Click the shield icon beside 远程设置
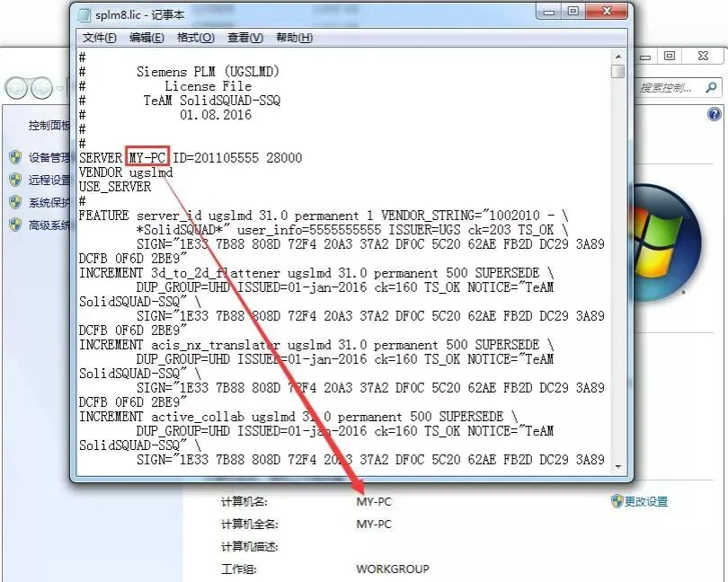This screenshot has height=582, width=728. [15, 180]
